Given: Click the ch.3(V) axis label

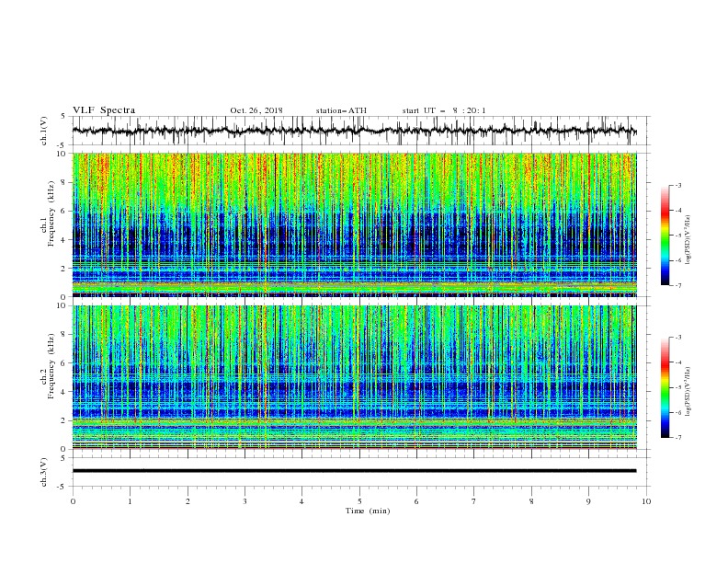Looking at the screenshot, I should [43, 472].
